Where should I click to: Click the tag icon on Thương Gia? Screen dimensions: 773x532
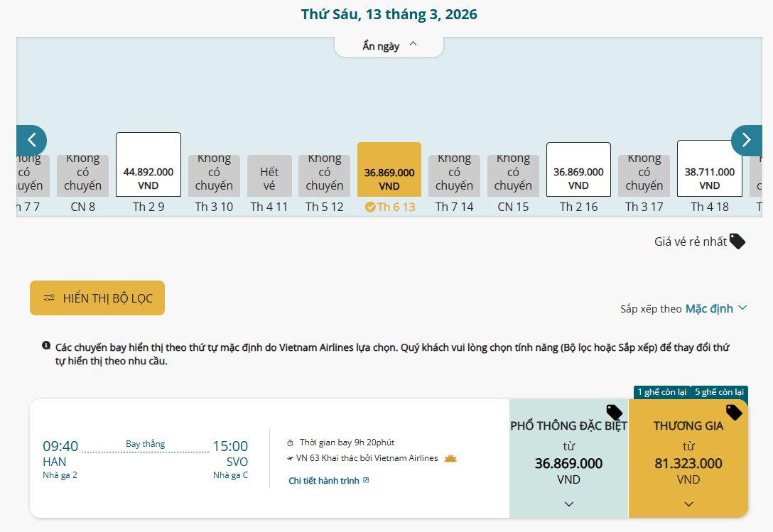click(734, 412)
